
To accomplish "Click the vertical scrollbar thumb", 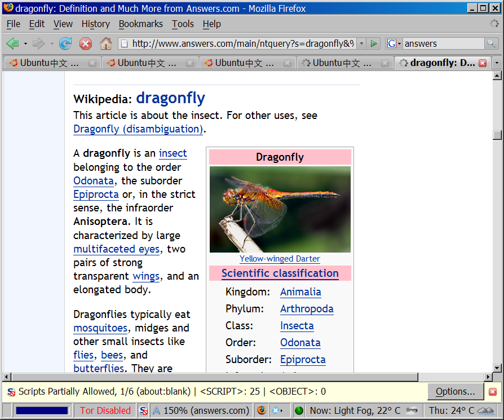I will [497, 135].
